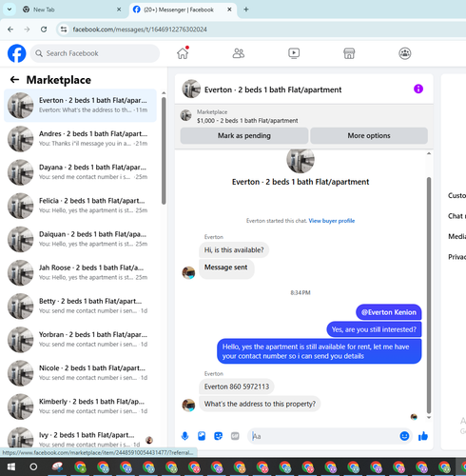Screen dimensions: 466x476
Task: Click the address bar URL
Action: click(140, 30)
